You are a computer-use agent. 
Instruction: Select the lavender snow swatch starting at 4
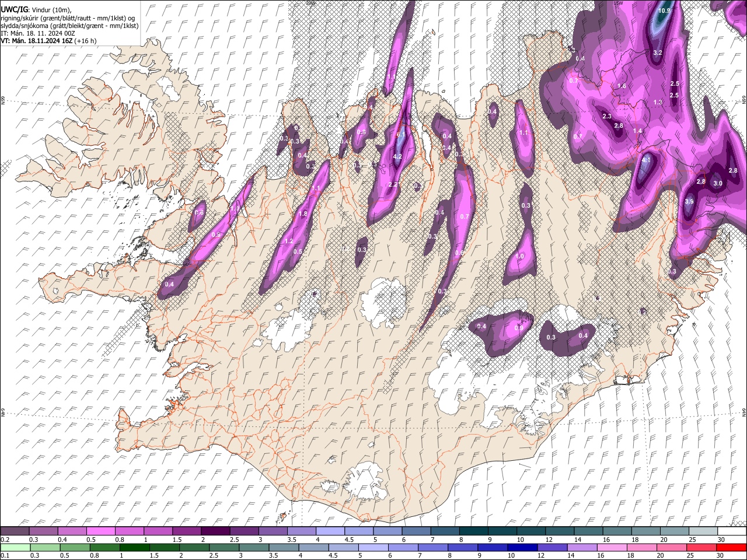click(330, 531)
